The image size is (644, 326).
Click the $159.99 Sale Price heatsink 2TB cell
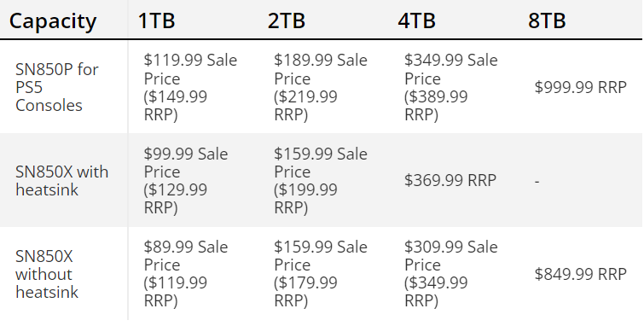pyautogui.click(x=321, y=180)
